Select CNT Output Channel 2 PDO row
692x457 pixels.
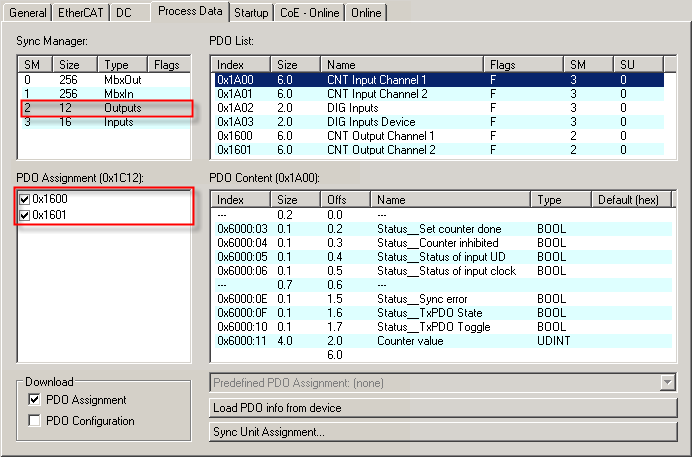(439, 150)
